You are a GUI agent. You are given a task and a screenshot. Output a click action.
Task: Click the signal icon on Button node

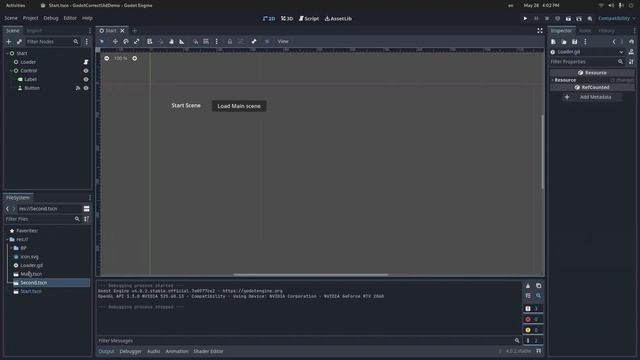(x=78, y=88)
